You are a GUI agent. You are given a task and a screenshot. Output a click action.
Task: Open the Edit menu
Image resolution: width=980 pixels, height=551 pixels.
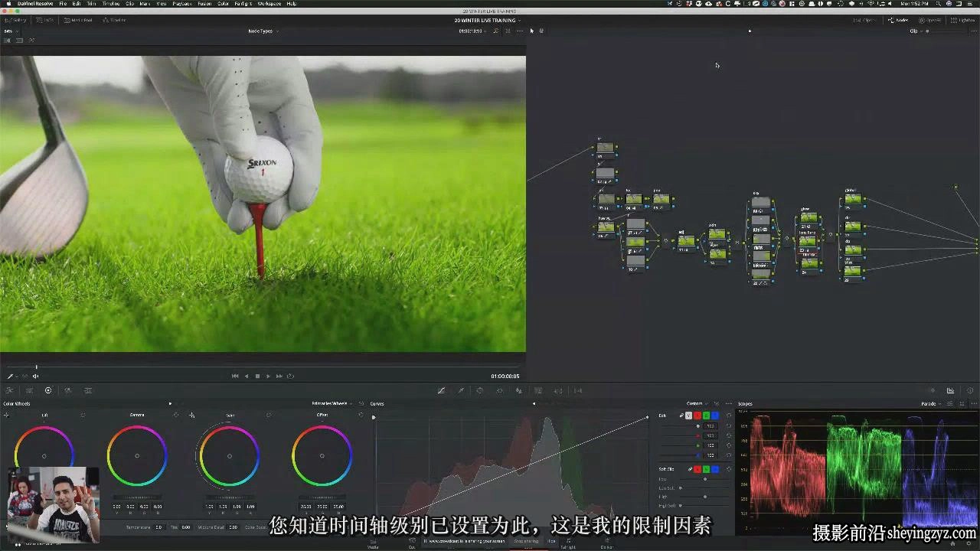point(77,4)
